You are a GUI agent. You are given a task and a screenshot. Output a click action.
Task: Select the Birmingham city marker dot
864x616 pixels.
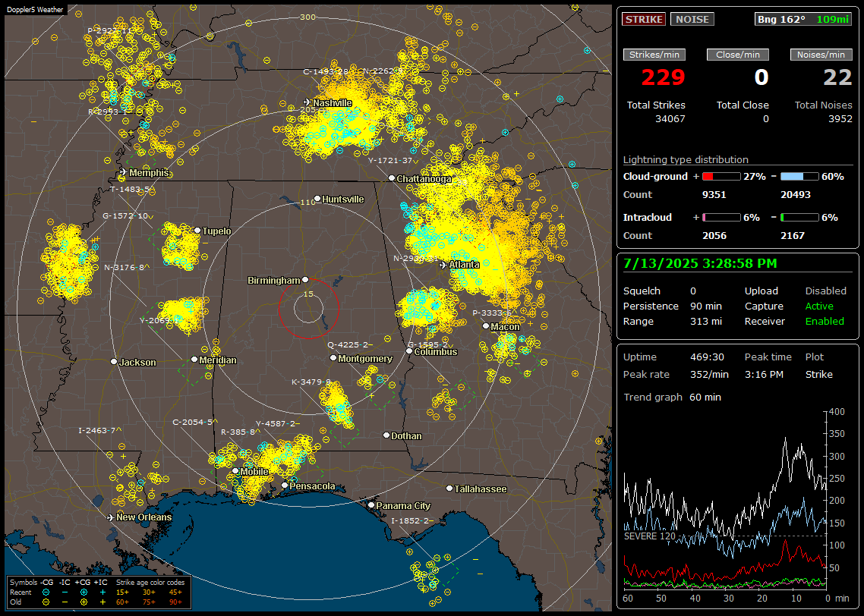click(x=305, y=280)
